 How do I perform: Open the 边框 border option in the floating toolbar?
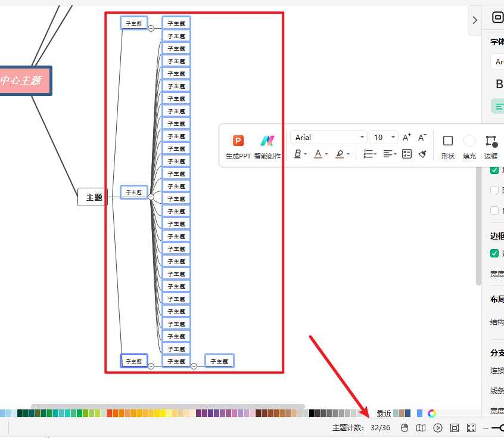pyautogui.click(x=491, y=147)
